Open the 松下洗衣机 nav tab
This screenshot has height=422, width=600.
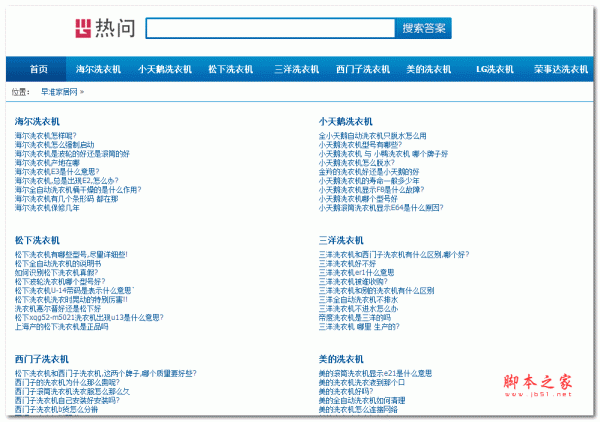tap(231, 69)
